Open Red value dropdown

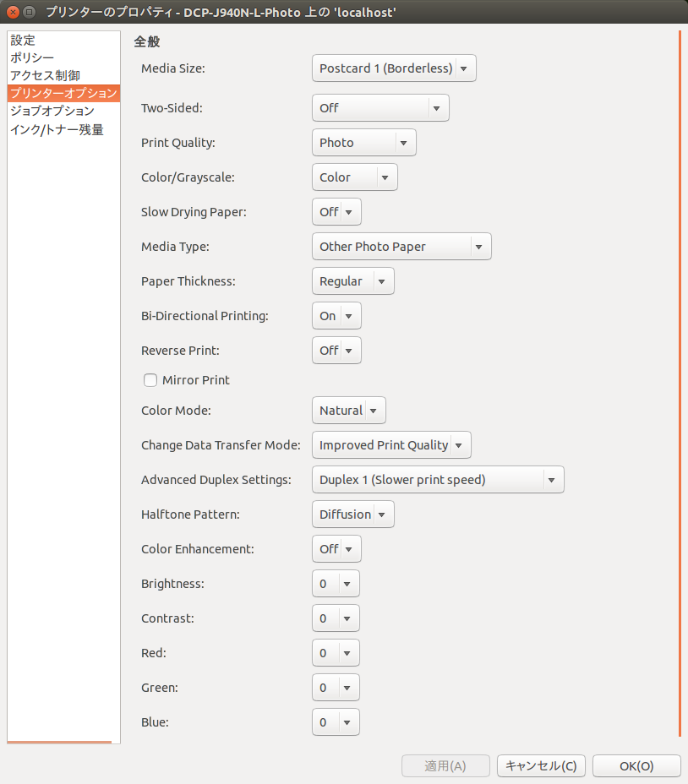(336, 653)
